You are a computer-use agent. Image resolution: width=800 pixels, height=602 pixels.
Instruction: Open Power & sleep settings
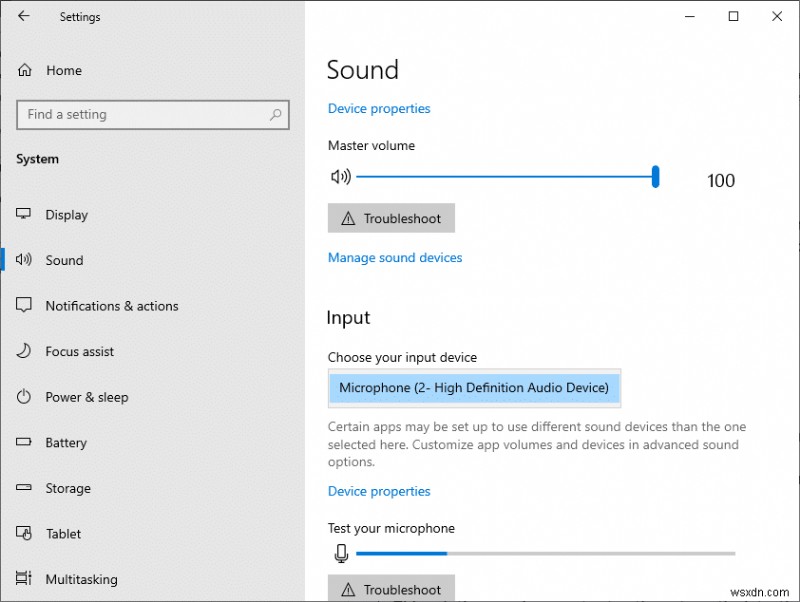coord(23,397)
